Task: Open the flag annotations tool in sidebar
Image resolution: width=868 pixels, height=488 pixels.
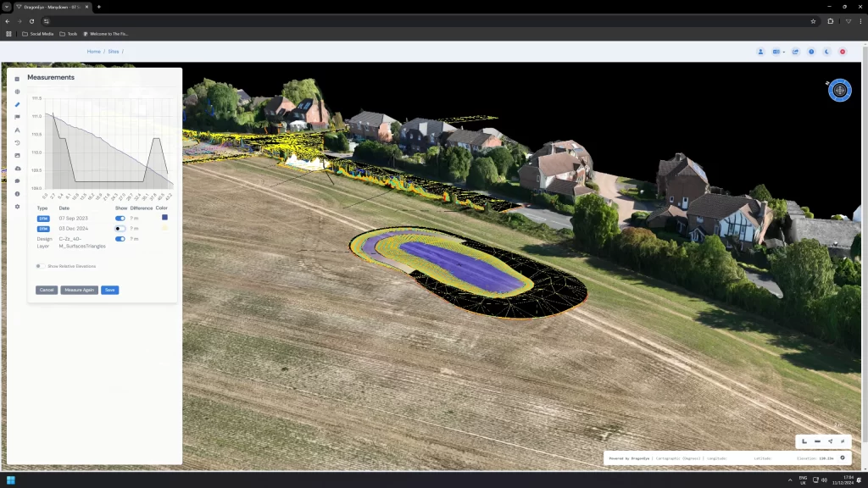Action: tap(17, 117)
